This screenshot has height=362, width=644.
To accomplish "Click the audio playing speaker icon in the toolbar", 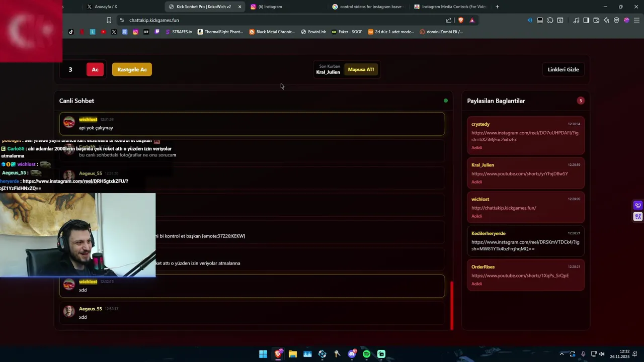I will pos(530,20).
